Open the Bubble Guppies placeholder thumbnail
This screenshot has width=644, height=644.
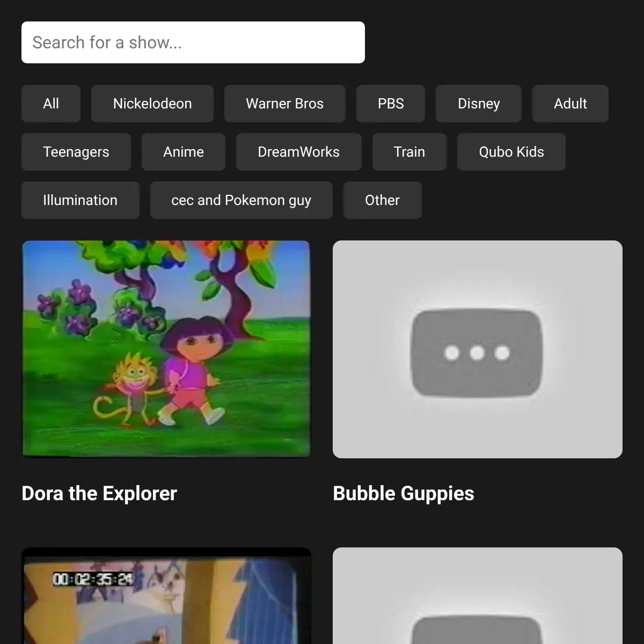coord(478,349)
